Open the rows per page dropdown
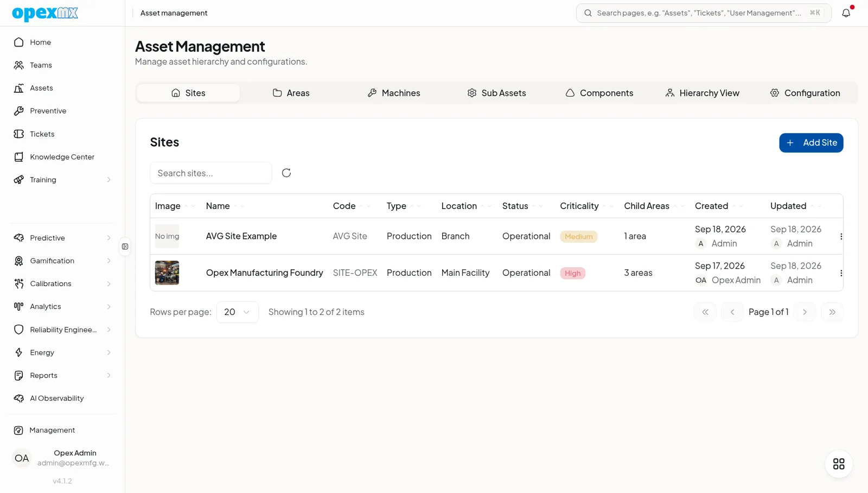Viewport: 868px width, 493px height. 237,312
